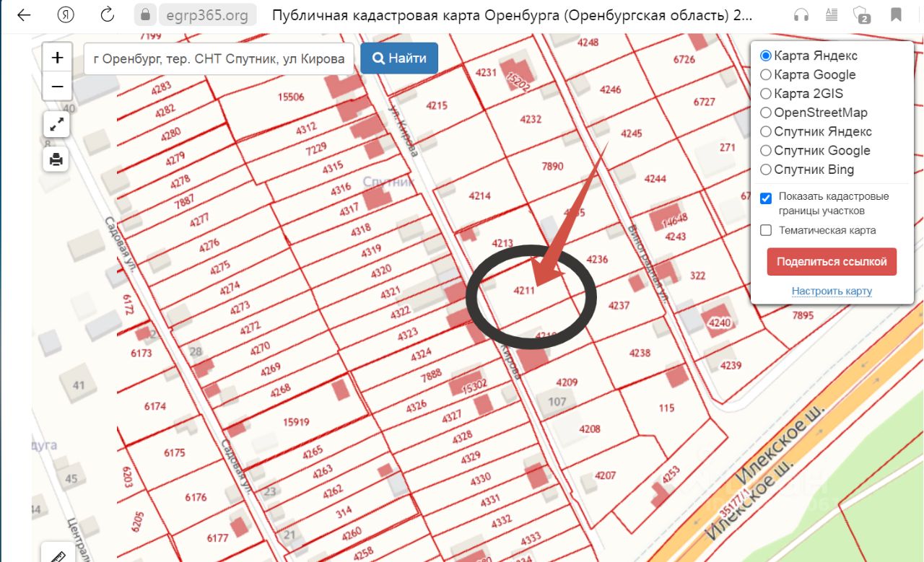Enable Тематическая карта checkbox
This screenshot has width=924, height=562.
coord(767,231)
